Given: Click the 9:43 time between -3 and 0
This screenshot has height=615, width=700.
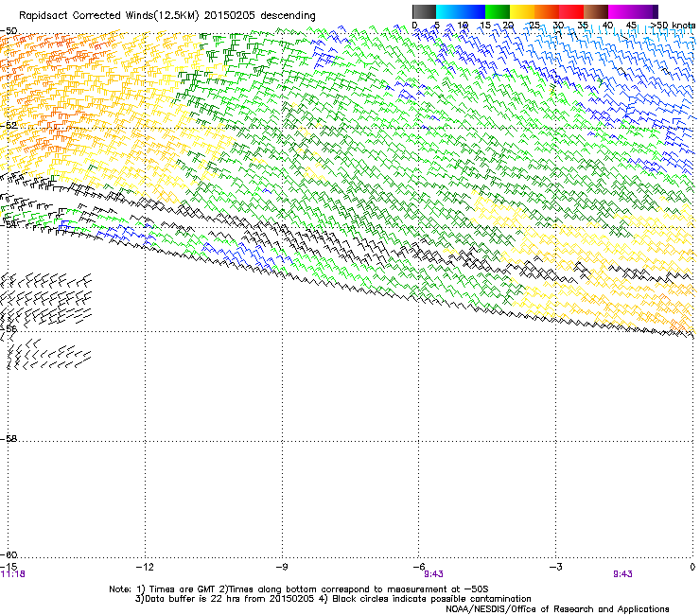Looking at the screenshot, I should click(622, 574).
